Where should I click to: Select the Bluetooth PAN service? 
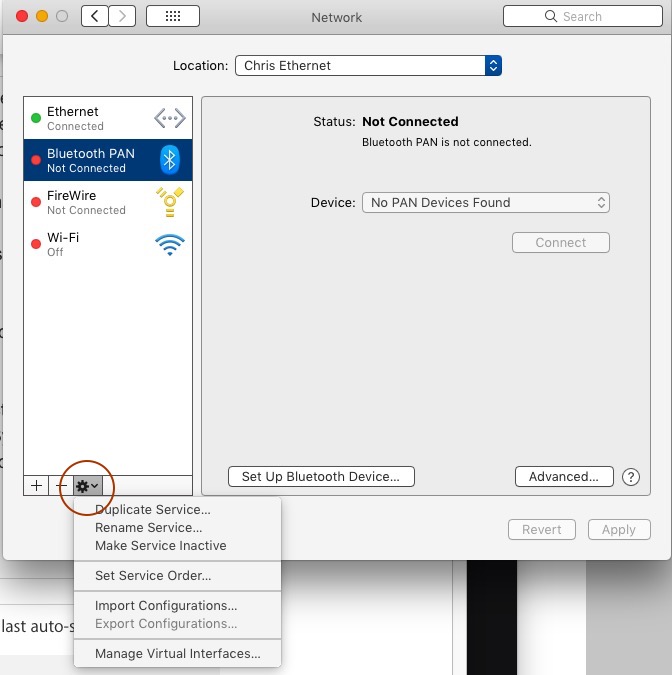click(x=108, y=160)
